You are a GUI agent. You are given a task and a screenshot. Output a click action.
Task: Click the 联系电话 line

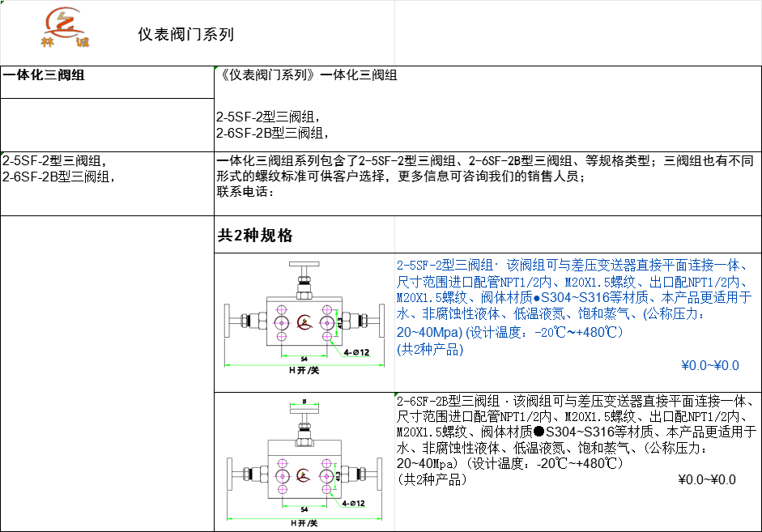247,192
